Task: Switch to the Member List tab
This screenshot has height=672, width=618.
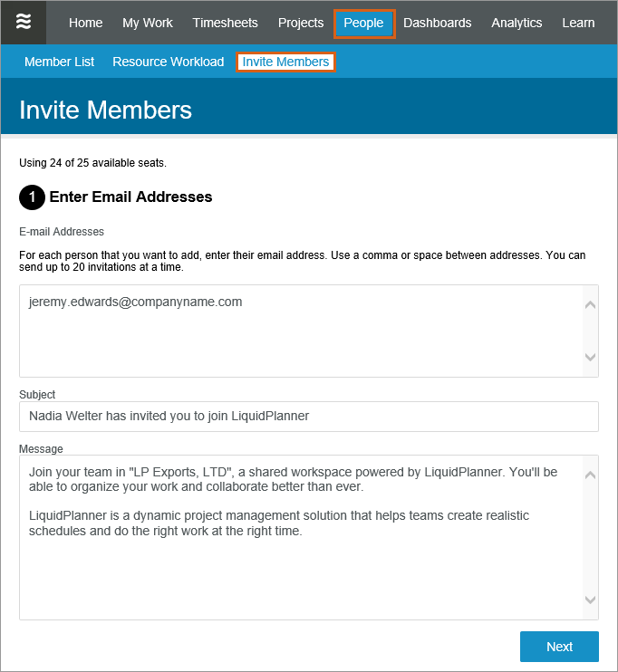Action: pyautogui.click(x=60, y=62)
